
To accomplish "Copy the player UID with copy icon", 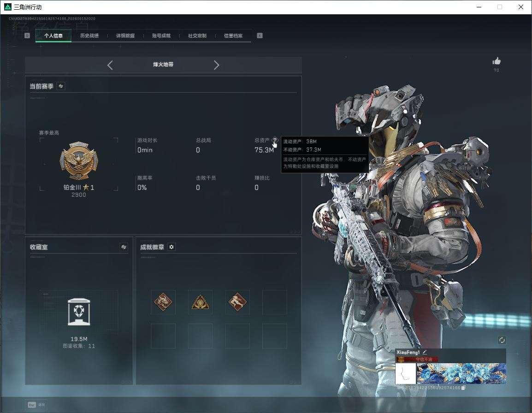I will [463, 388].
